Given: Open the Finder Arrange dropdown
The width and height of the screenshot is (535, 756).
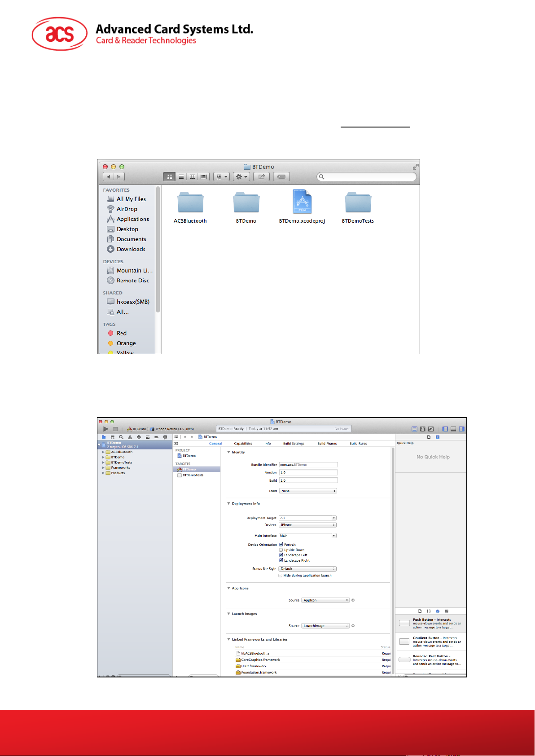Looking at the screenshot, I should point(221,177).
